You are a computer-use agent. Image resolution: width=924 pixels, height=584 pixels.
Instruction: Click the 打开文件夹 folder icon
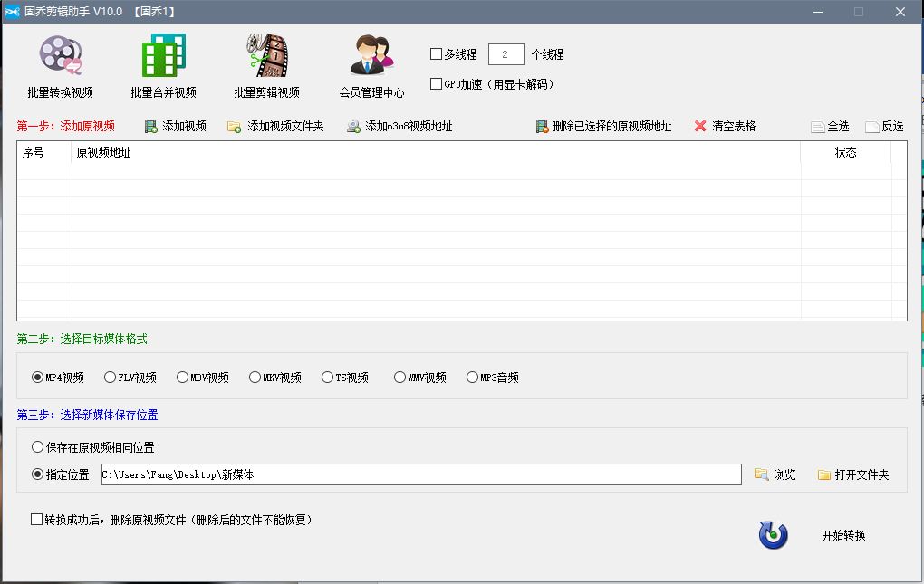click(x=823, y=474)
